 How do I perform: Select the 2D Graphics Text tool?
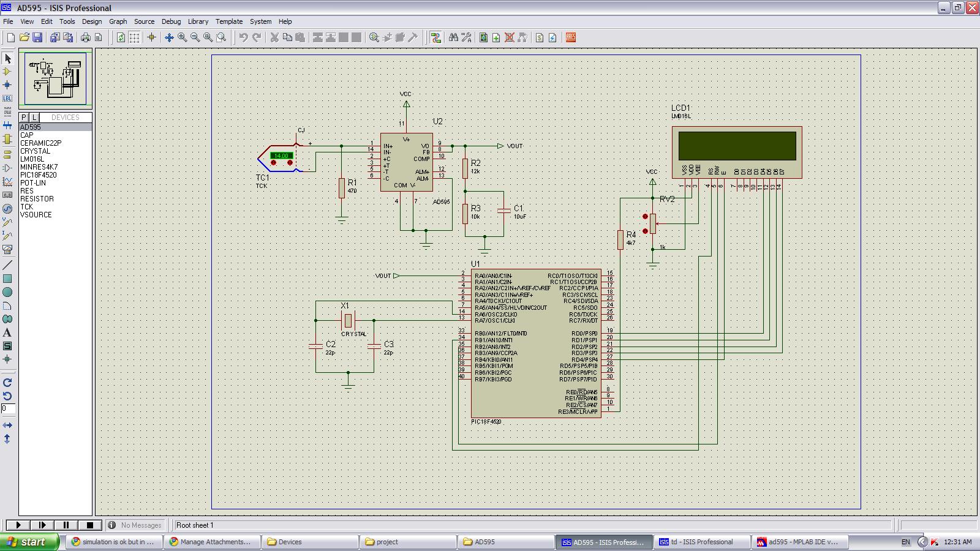tap(7, 332)
